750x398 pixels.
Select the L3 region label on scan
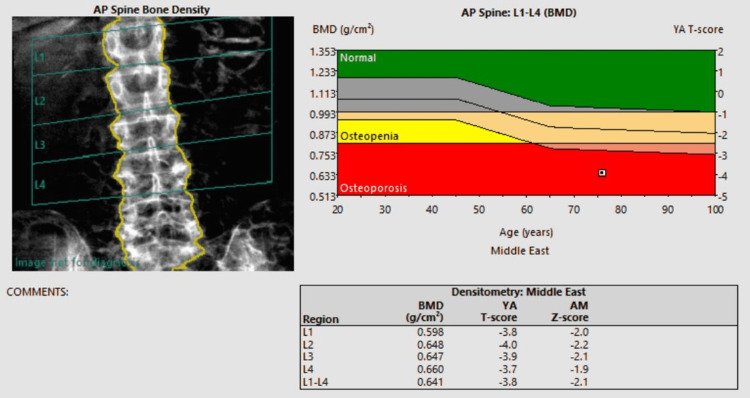click(40, 144)
